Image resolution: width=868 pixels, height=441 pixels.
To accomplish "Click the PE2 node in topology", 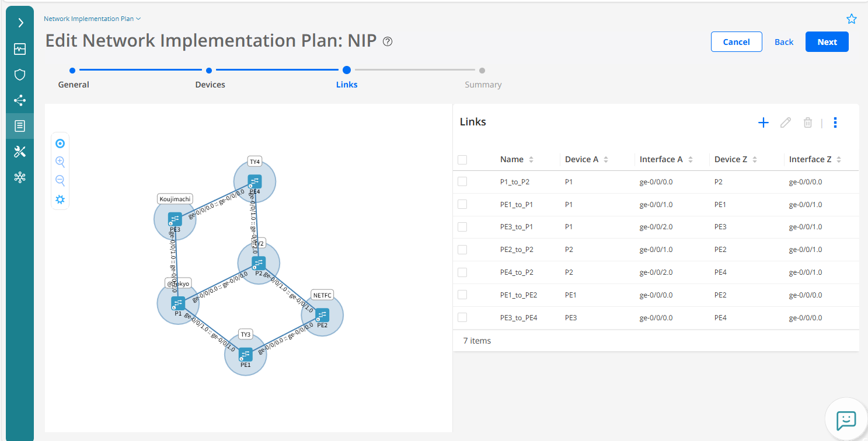I will click(x=322, y=315).
